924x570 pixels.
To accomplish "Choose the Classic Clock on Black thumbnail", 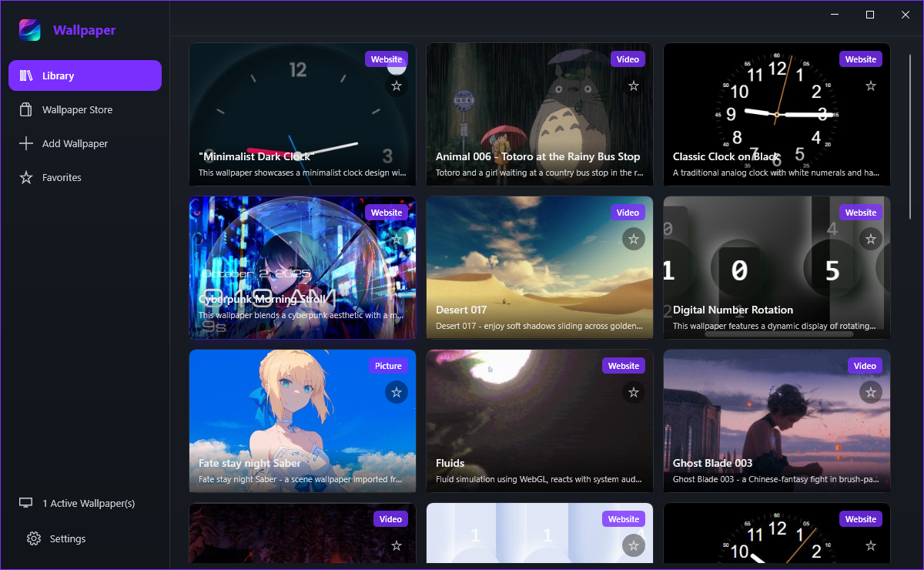I will pos(777,114).
